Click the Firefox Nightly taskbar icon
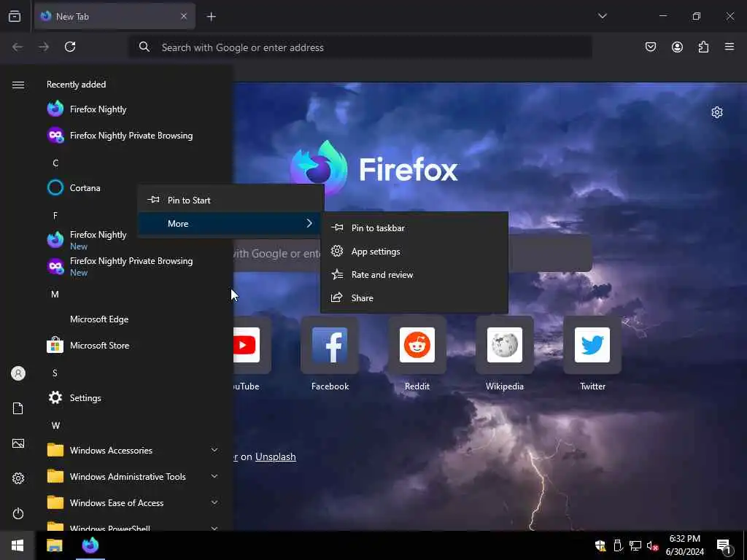 point(90,545)
